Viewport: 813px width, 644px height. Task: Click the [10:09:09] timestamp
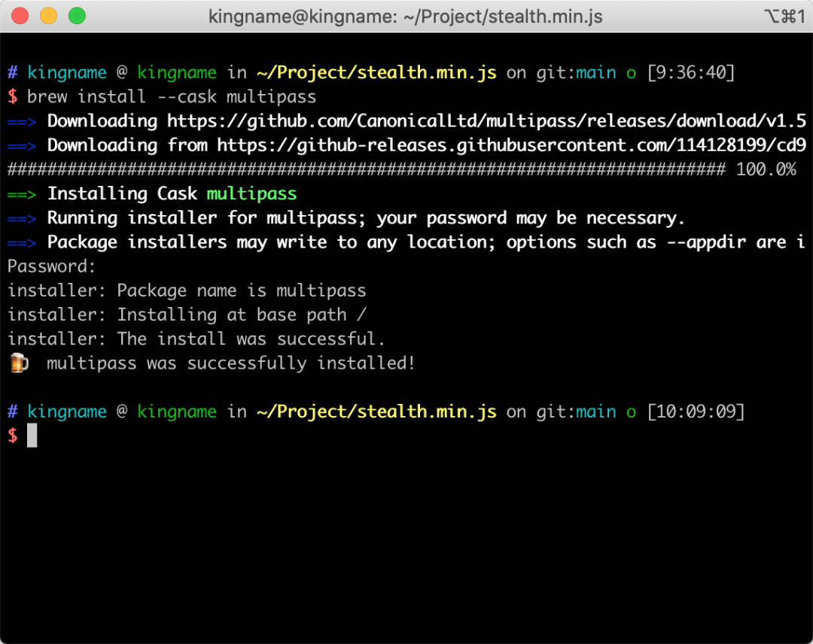[696, 412]
